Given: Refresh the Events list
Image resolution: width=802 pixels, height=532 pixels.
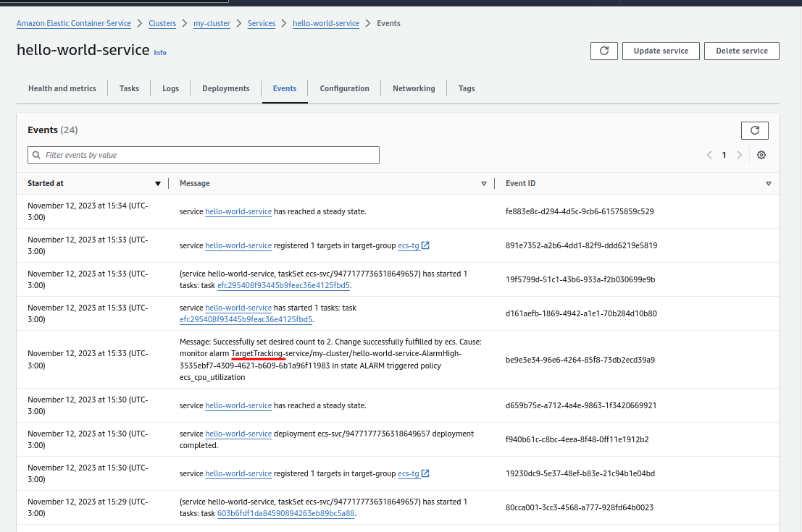Looking at the screenshot, I should (754, 130).
